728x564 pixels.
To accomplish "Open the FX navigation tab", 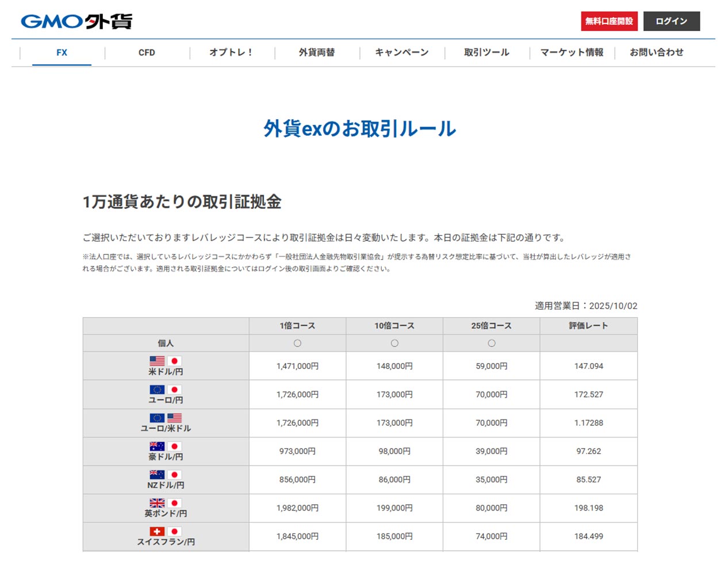I will (62, 52).
